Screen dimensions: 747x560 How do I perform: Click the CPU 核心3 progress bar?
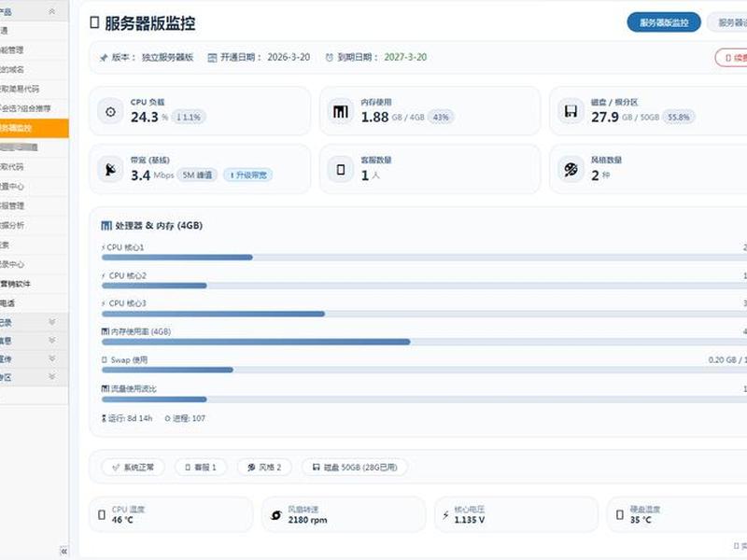click(424, 314)
